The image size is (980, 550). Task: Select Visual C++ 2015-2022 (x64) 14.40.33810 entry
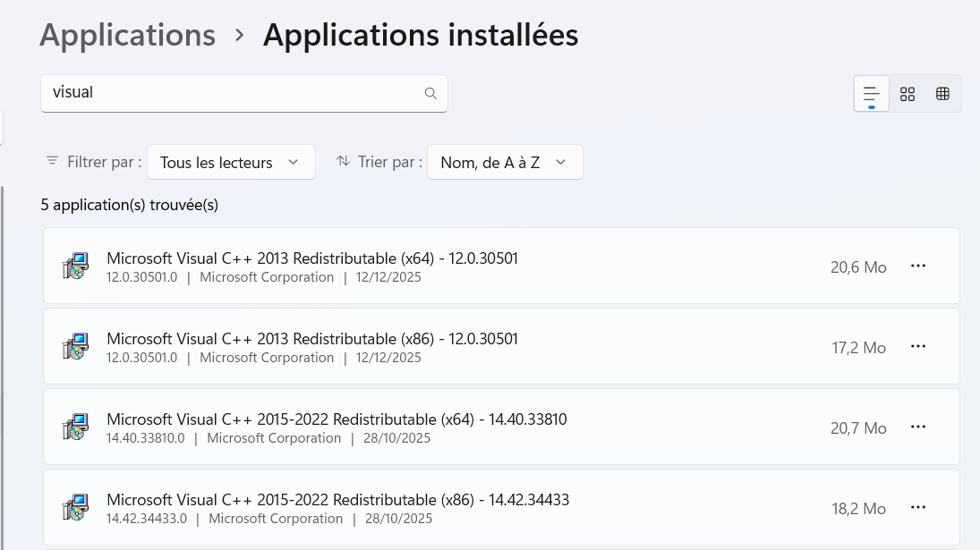(336, 419)
